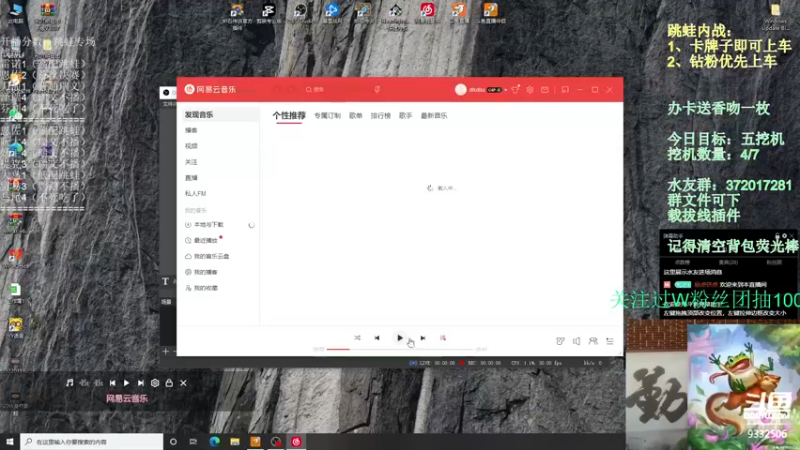Close the desktop lyrics bar
Viewport: 800px width, 450px height.
(183, 383)
